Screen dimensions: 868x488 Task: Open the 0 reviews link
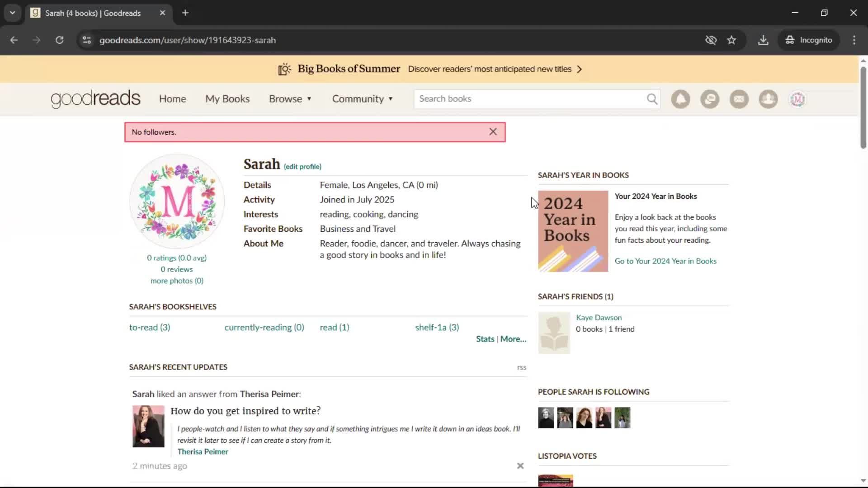tap(177, 269)
